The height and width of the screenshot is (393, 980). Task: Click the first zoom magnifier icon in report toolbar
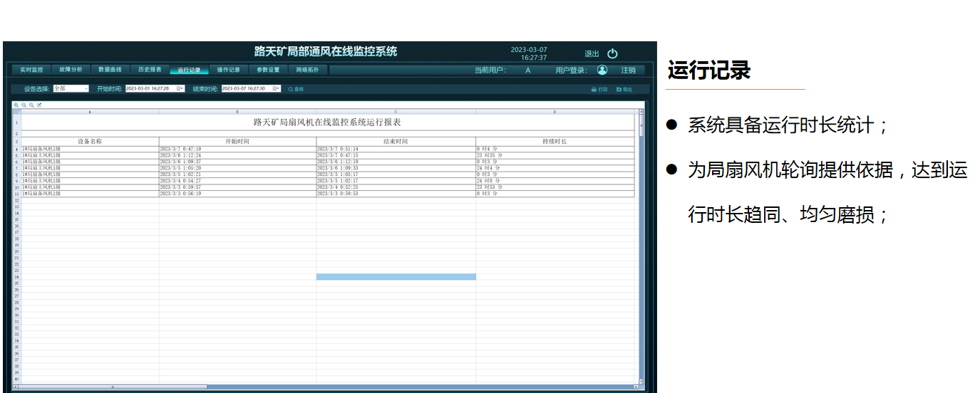pyautogui.click(x=16, y=105)
